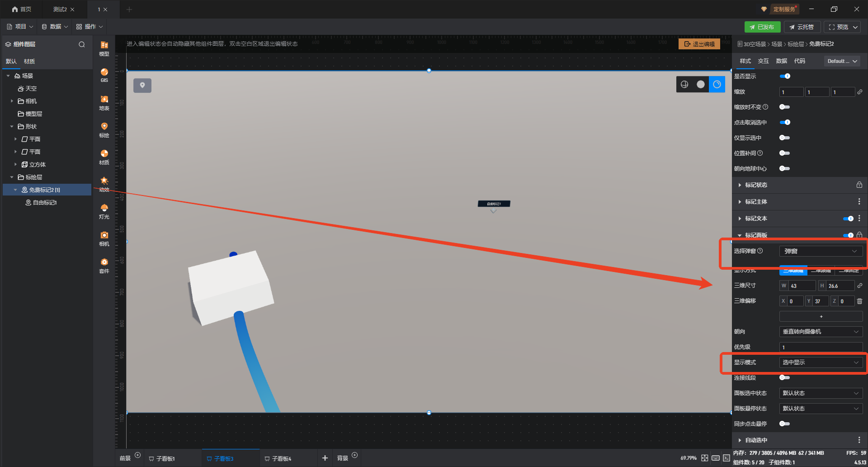Open the 选择弹窗 dropdown
This screenshot has height=467, width=868.
click(x=821, y=251)
